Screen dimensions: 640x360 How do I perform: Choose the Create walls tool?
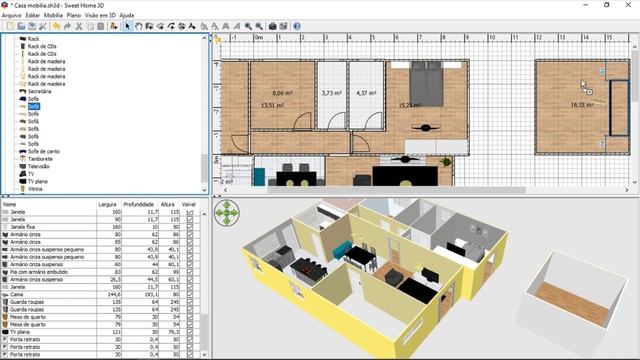click(149, 26)
